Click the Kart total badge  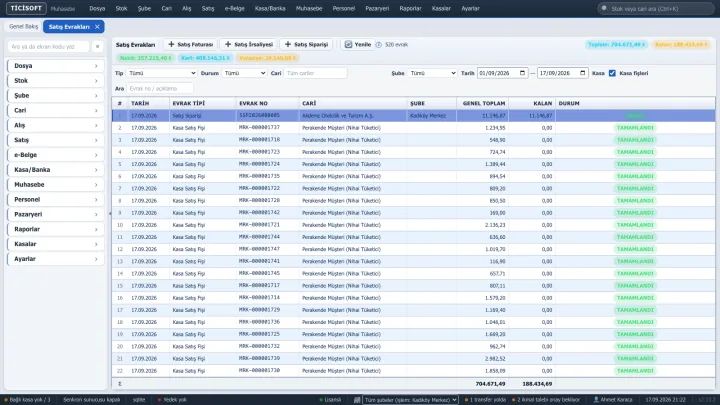coord(205,58)
